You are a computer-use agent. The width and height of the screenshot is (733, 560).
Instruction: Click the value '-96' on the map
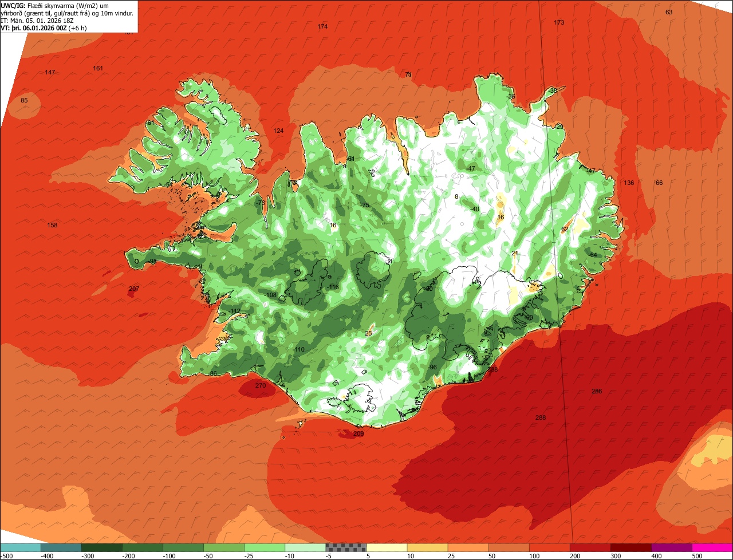point(432,367)
